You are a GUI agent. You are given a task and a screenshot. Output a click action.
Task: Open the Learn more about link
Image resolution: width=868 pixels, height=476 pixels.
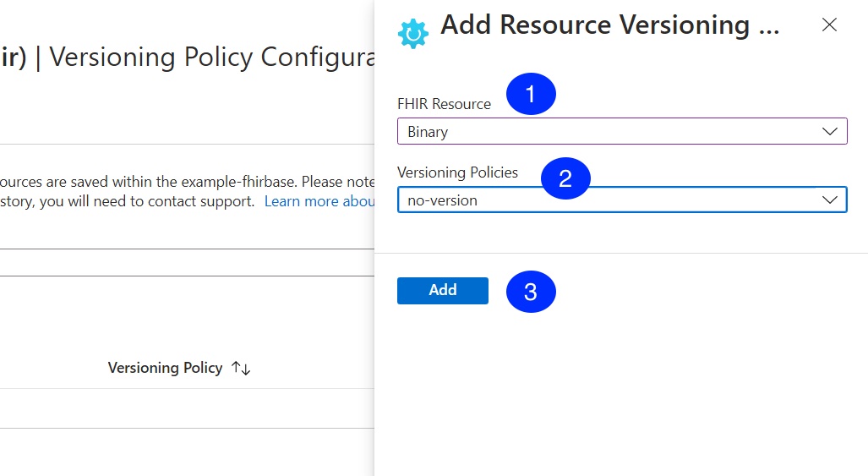[319, 201]
